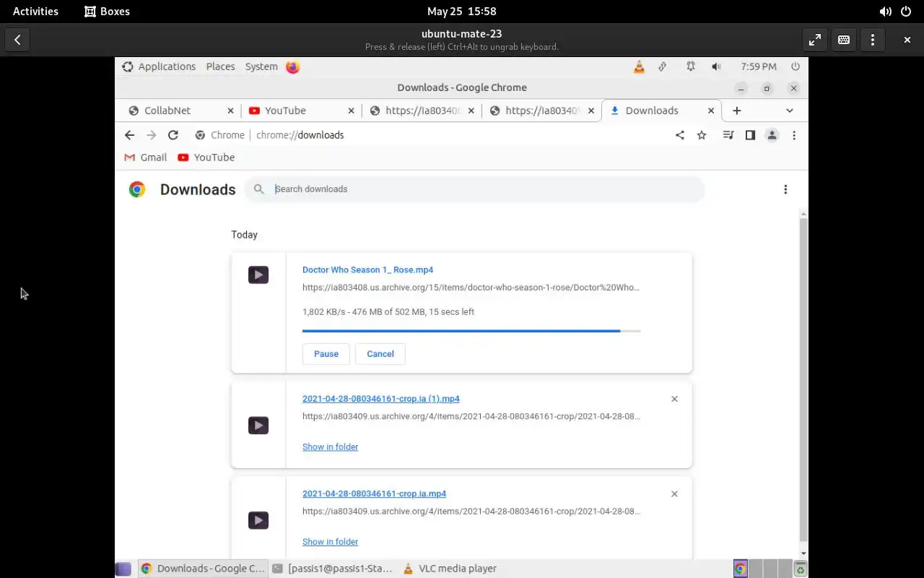Image resolution: width=924 pixels, height=578 pixels.
Task: Open the trash icon in bottom panel
Action: point(801,569)
